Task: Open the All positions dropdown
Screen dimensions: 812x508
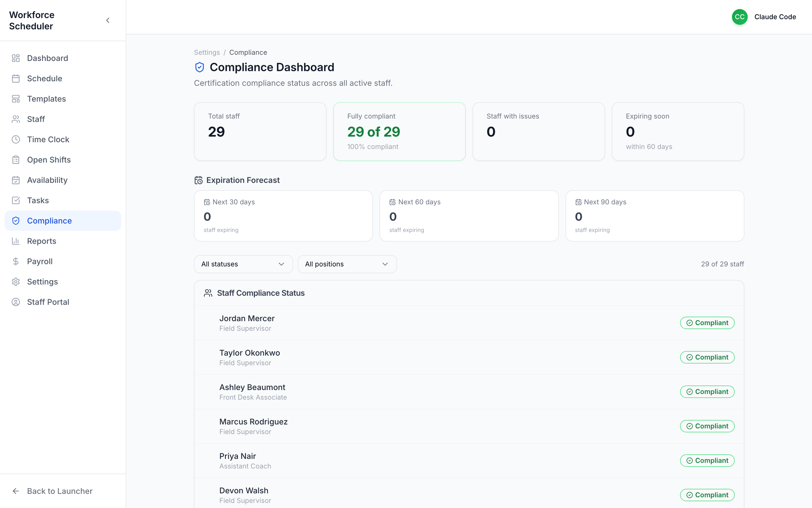Action: pos(347,264)
